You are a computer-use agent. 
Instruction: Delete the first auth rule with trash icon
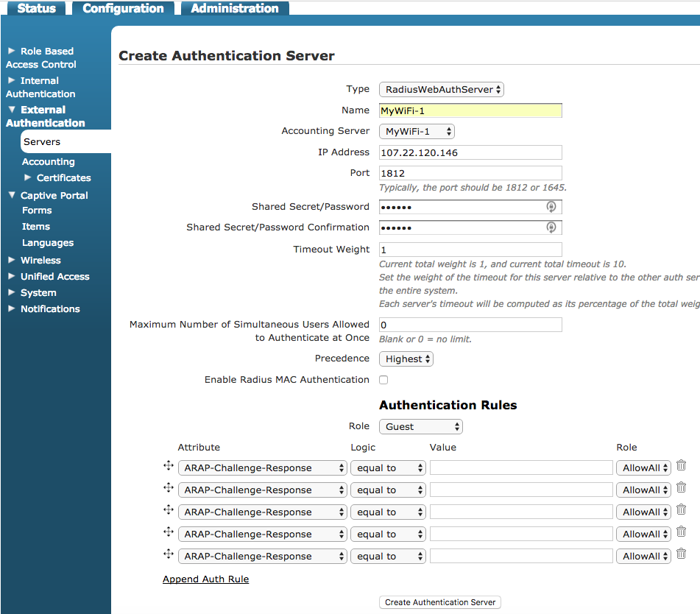pyautogui.click(x=682, y=465)
